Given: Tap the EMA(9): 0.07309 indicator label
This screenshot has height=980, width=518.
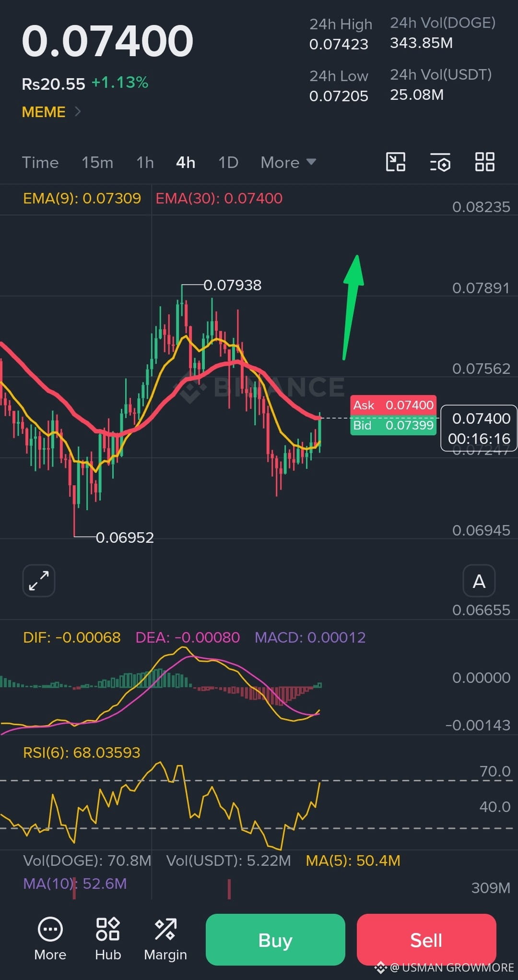Looking at the screenshot, I should (x=82, y=198).
